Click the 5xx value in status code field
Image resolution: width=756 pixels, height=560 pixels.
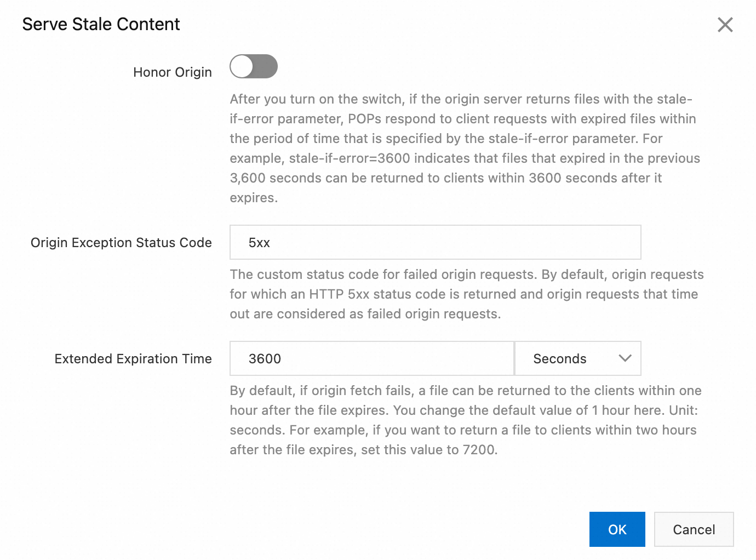point(259,243)
